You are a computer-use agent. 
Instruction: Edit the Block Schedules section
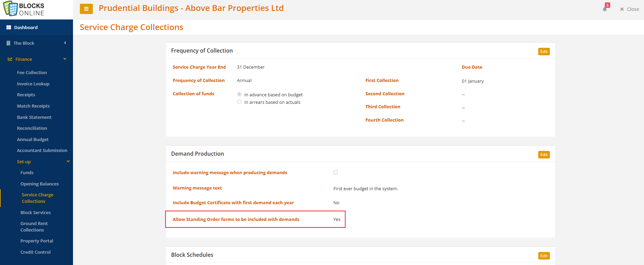click(x=544, y=256)
